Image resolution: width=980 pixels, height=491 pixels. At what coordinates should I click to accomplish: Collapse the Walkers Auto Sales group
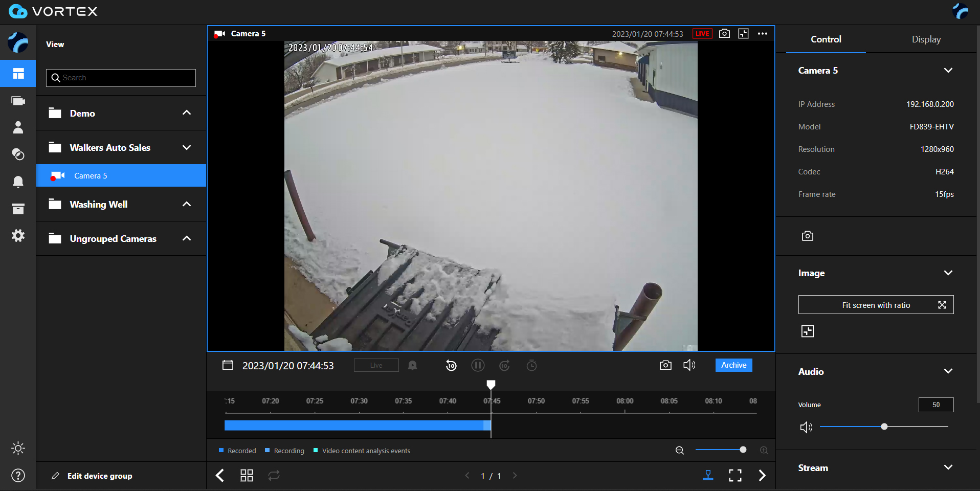click(187, 147)
